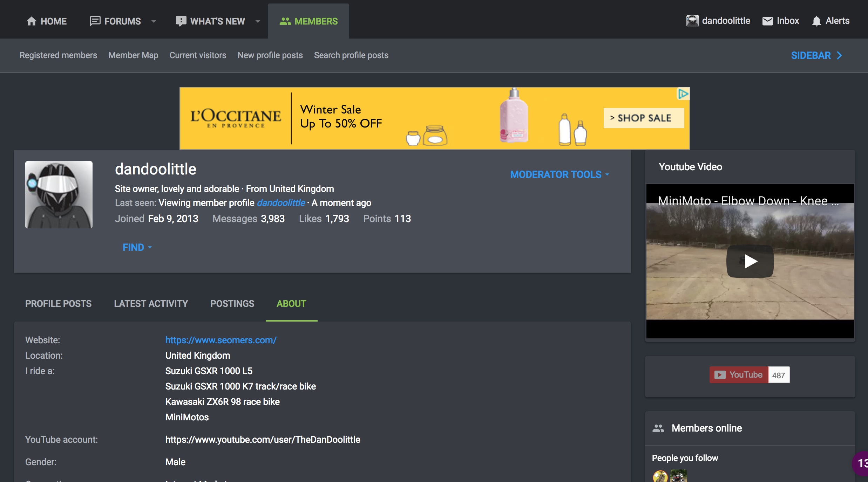Expand the What's New dropdown arrow
Screen dimensions: 868x482
pos(258,21)
